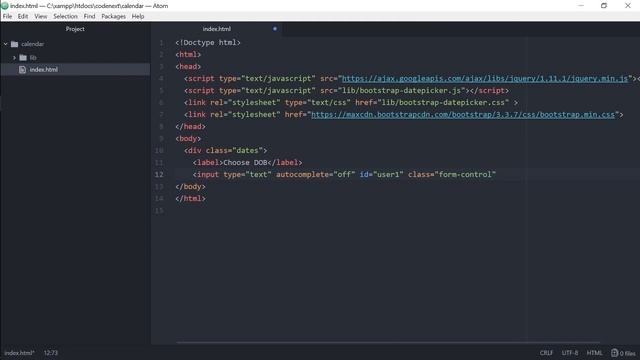Open the jquery.min.js URL link
The width and height of the screenshot is (640, 360).
coord(485,78)
